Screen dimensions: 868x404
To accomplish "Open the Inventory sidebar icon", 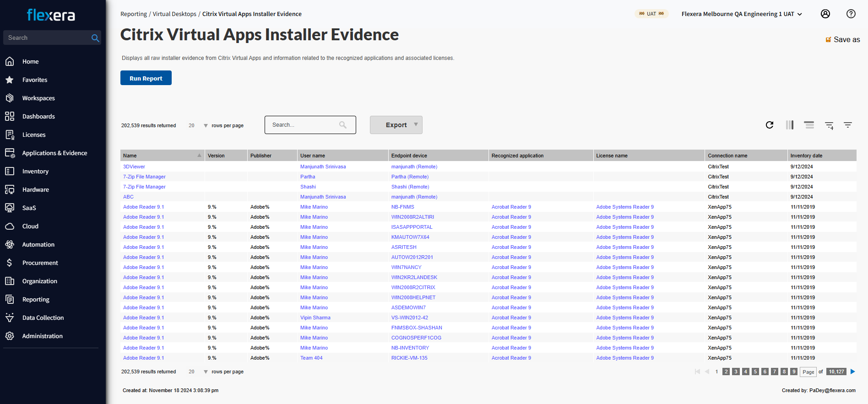I will point(10,171).
